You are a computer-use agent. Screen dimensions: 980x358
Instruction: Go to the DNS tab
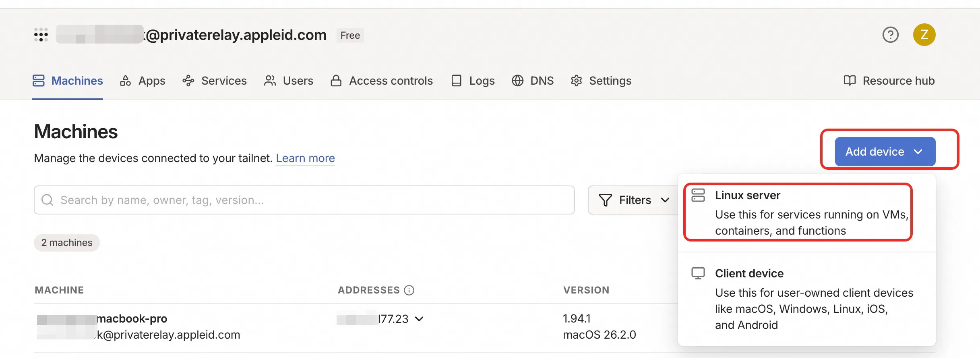533,81
